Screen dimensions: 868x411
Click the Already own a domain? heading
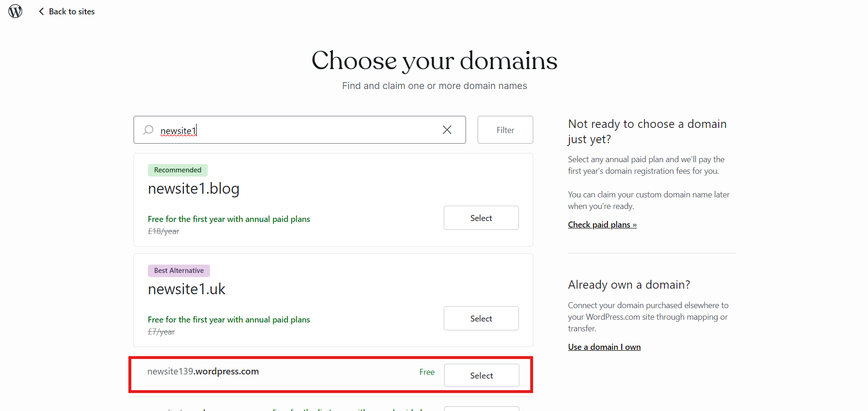(x=629, y=285)
